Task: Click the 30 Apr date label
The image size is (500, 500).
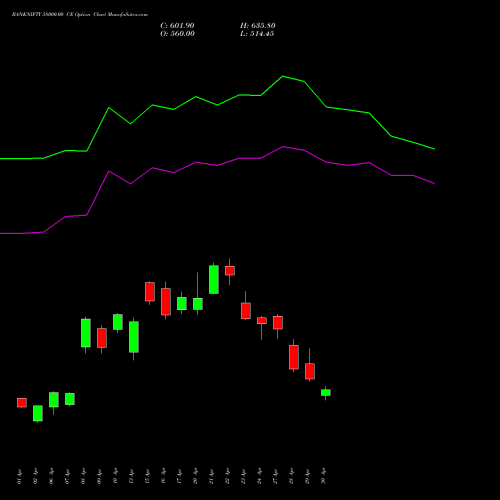Action: click(x=323, y=476)
